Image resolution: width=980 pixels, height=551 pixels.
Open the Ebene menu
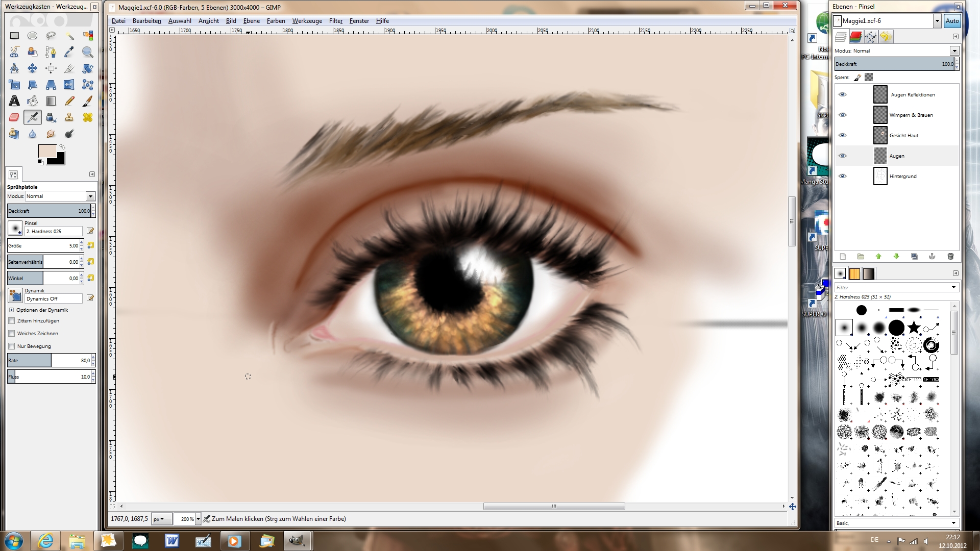click(x=252, y=21)
